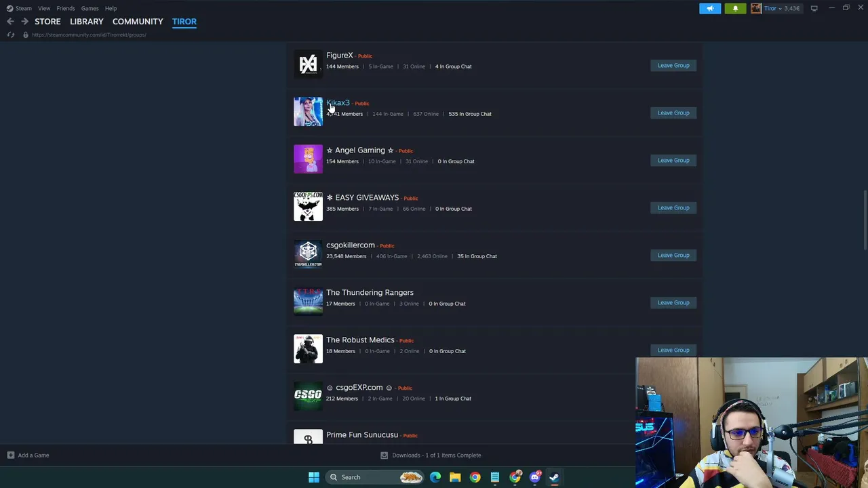Open The Thundering Rangers group link

[x=370, y=293]
